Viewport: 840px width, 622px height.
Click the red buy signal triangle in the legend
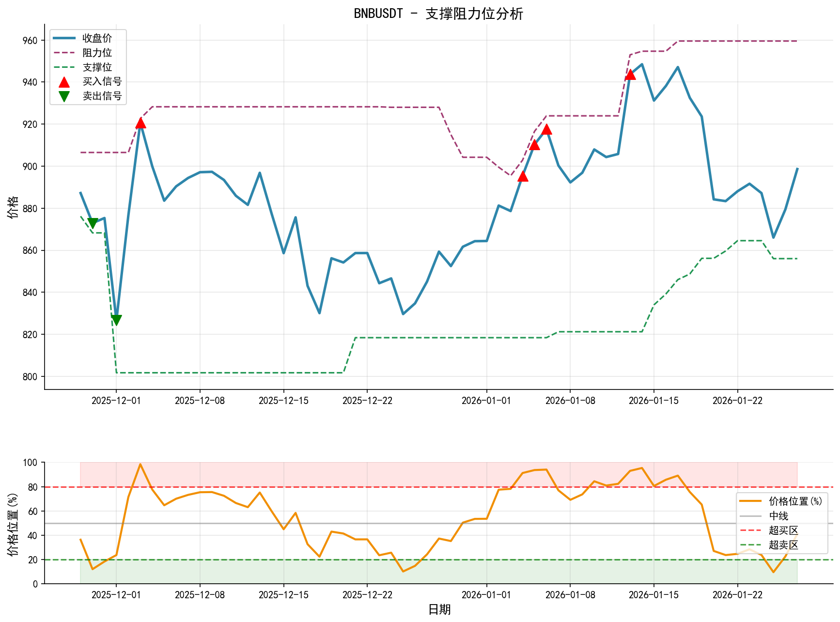[64, 82]
